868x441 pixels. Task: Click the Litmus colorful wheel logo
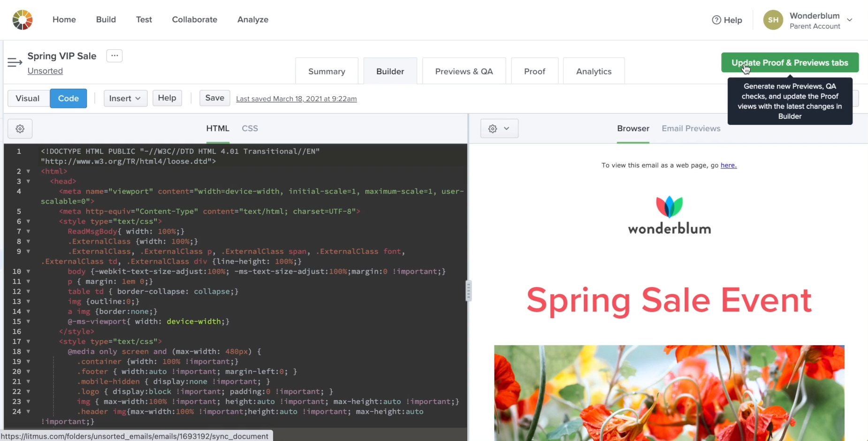pos(22,20)
